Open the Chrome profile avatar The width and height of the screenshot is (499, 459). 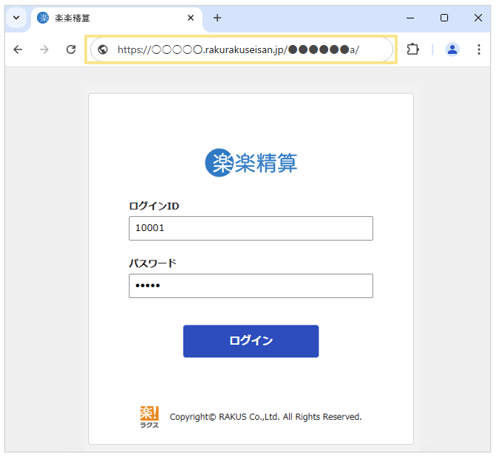pyautogui.click(x=452, y=49)
